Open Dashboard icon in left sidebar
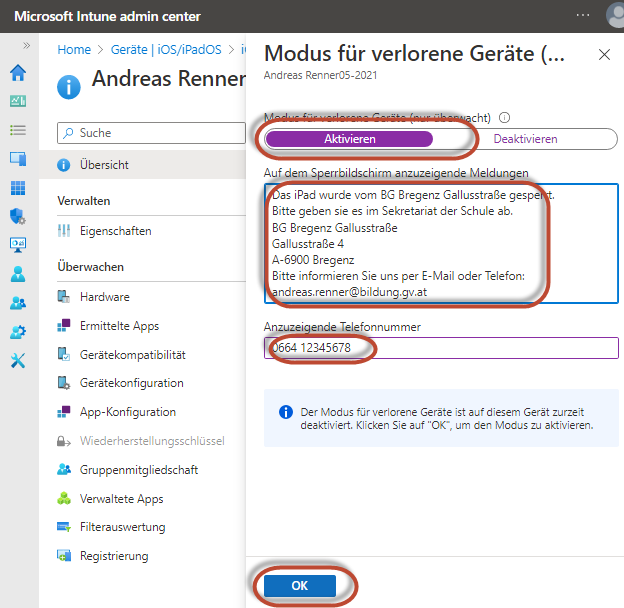The image size is (624, 608). (18, 101)
